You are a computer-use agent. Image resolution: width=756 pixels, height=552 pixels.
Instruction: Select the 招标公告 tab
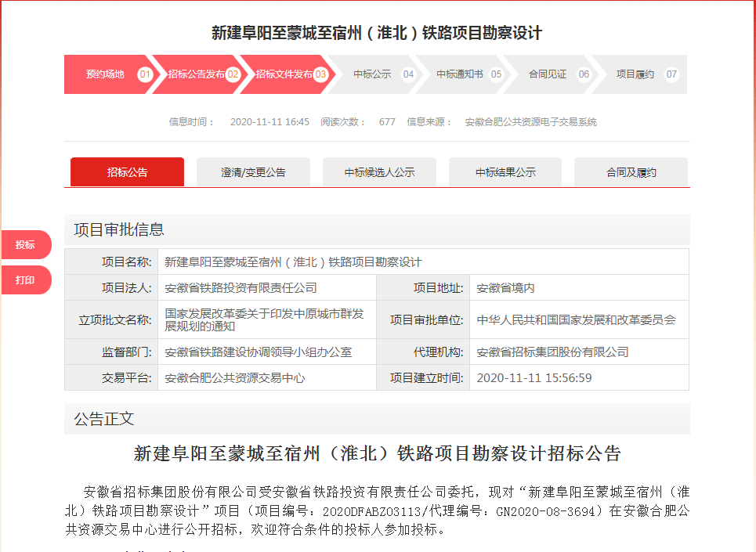click(x=127, y=172)
